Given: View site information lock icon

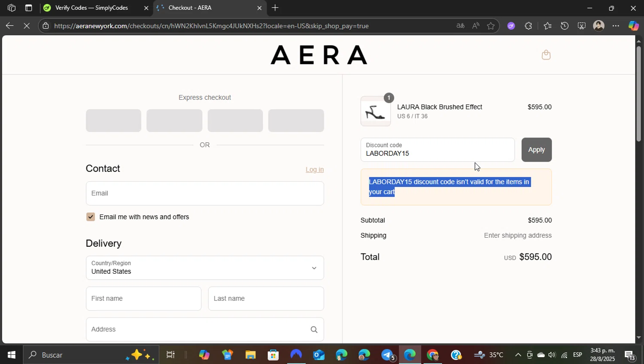Looking at the screenshot, I should click(x=46, y=26).
